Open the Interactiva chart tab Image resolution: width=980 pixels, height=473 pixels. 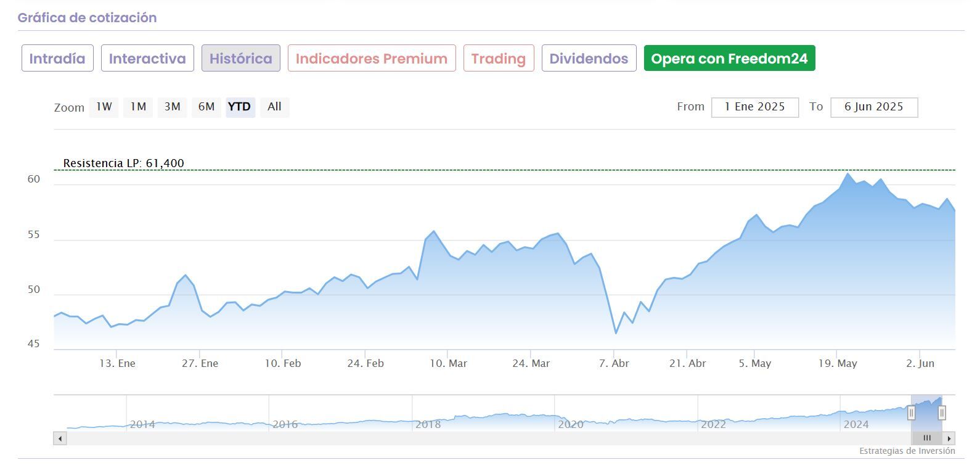click(x=147, y=59)
